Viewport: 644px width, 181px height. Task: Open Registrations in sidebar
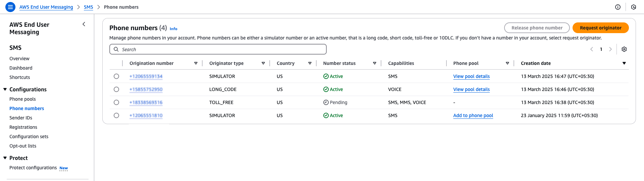pos(23,127)
